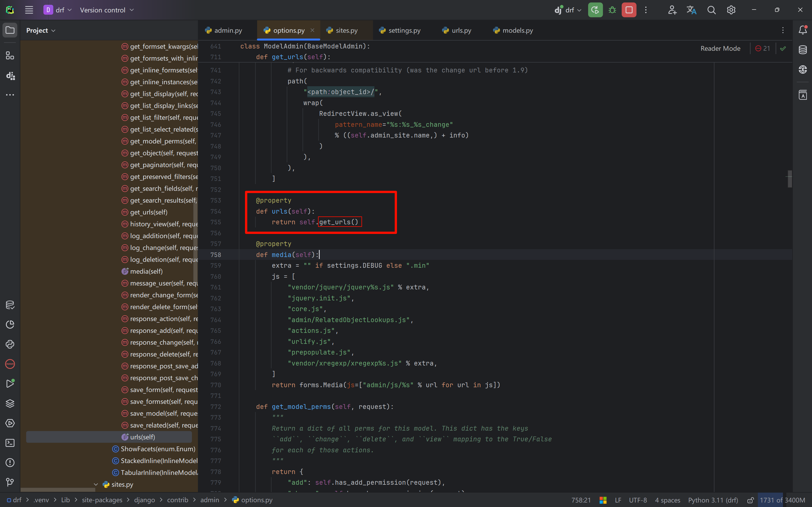Open the Git tool window icon

click(x=10, y=482)
